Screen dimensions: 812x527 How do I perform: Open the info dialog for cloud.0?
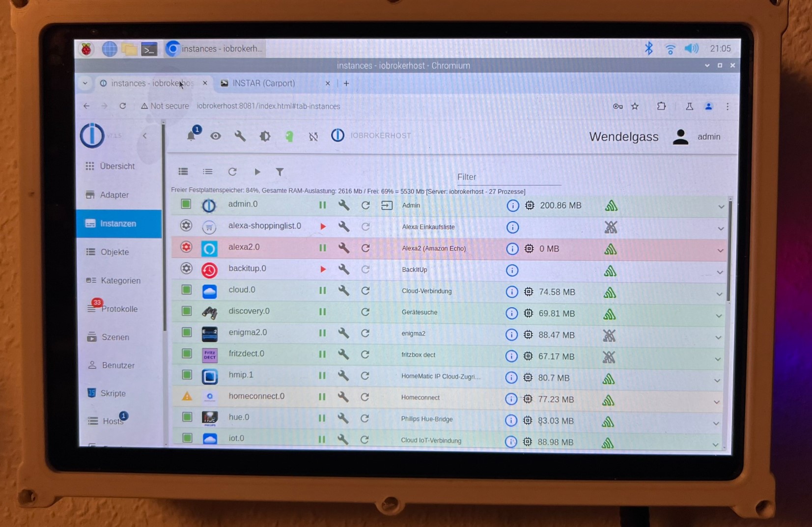[512, 291]
